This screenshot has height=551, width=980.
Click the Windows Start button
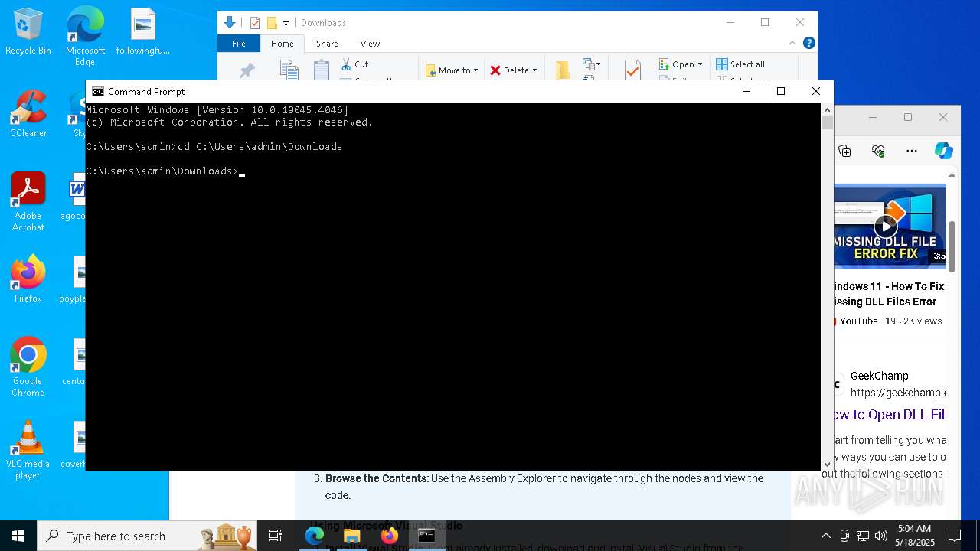(x=18, y=536)
